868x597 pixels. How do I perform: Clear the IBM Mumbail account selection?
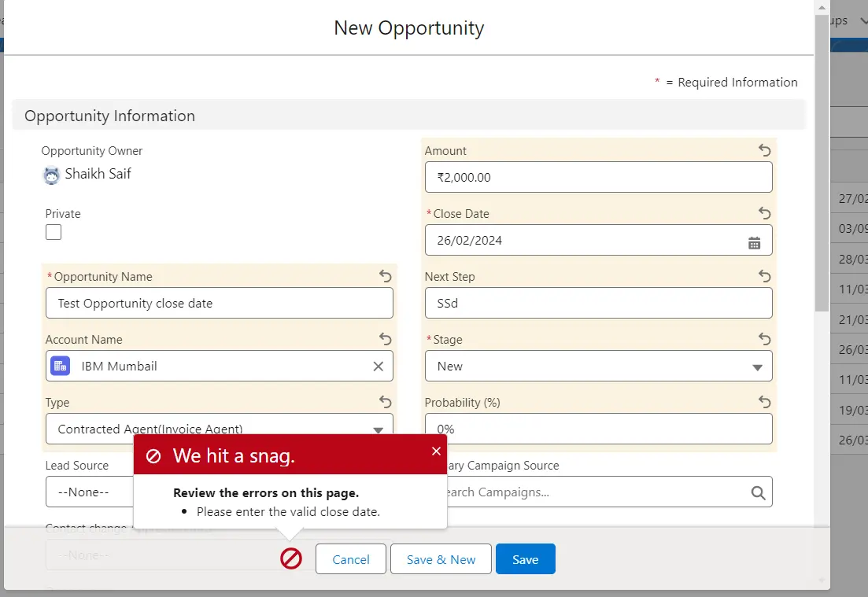click(x=378, y=367)
